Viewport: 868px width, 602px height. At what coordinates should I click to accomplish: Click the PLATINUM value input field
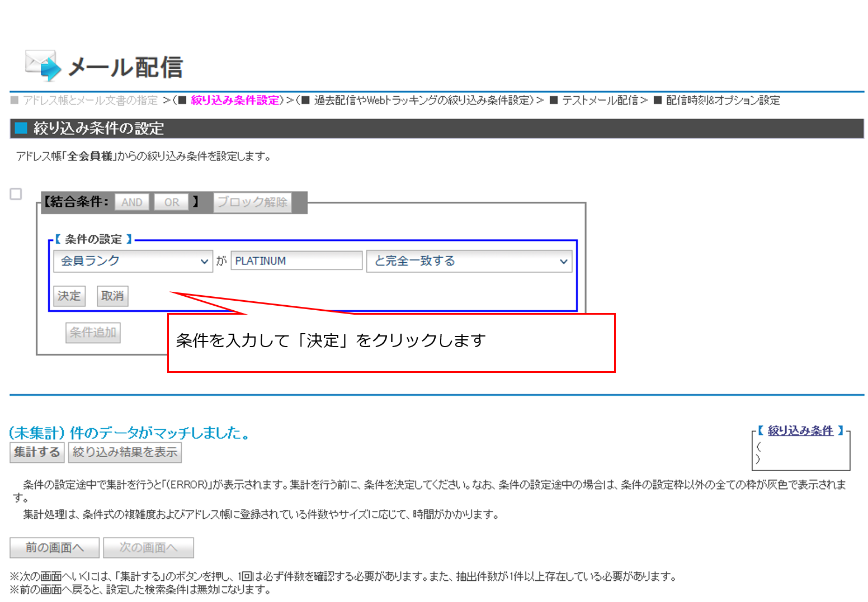point(296,261)
